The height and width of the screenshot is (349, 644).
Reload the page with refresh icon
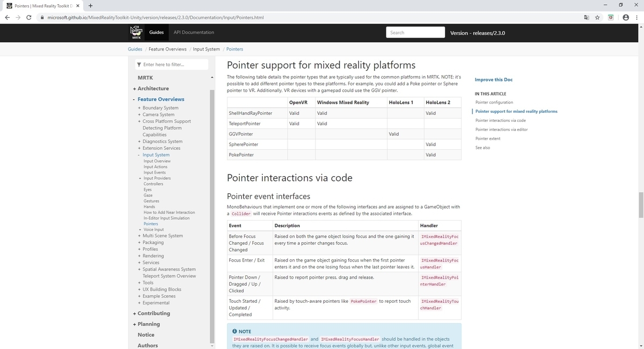(x=28, y=17)
